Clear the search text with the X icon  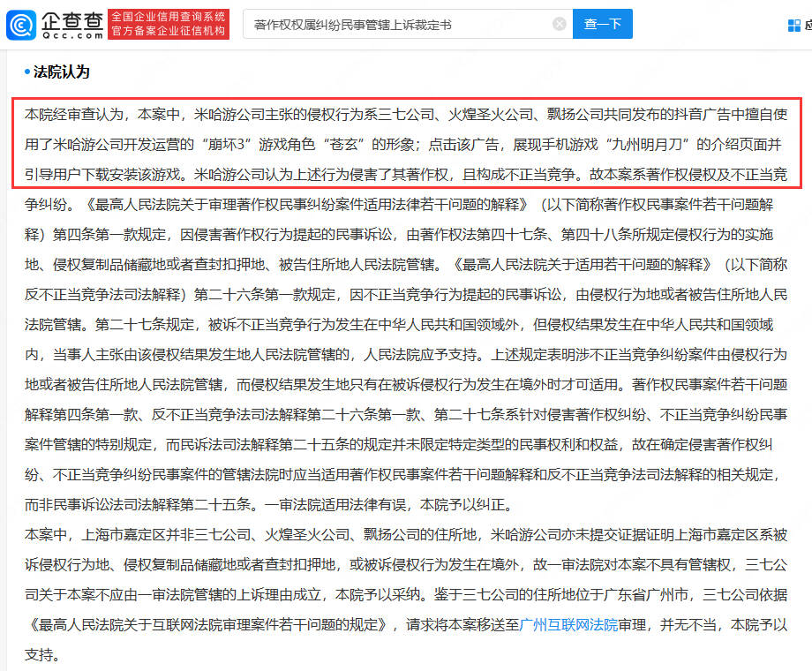[559, 25]
